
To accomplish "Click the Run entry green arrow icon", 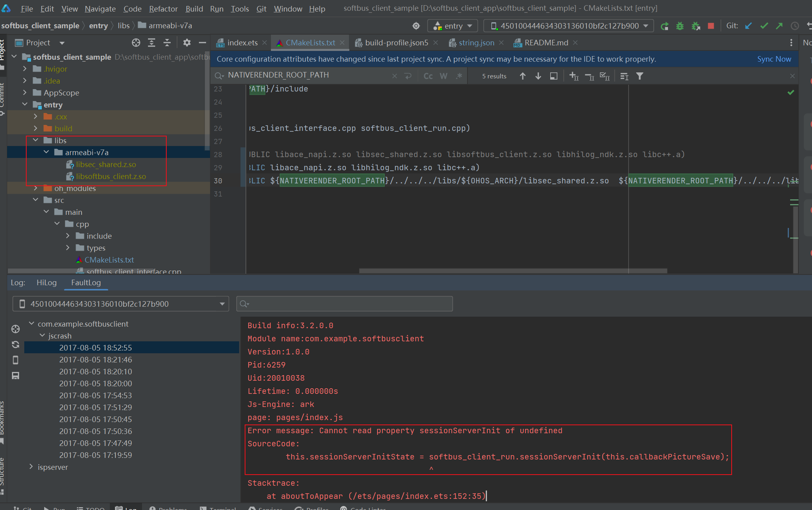I will [x=664, y=26].
